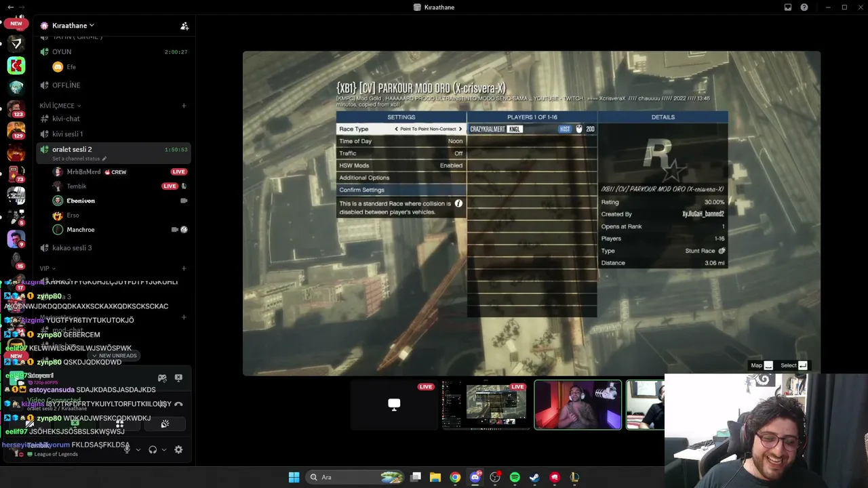Click Manchroe's camera icon

(175, 230)
